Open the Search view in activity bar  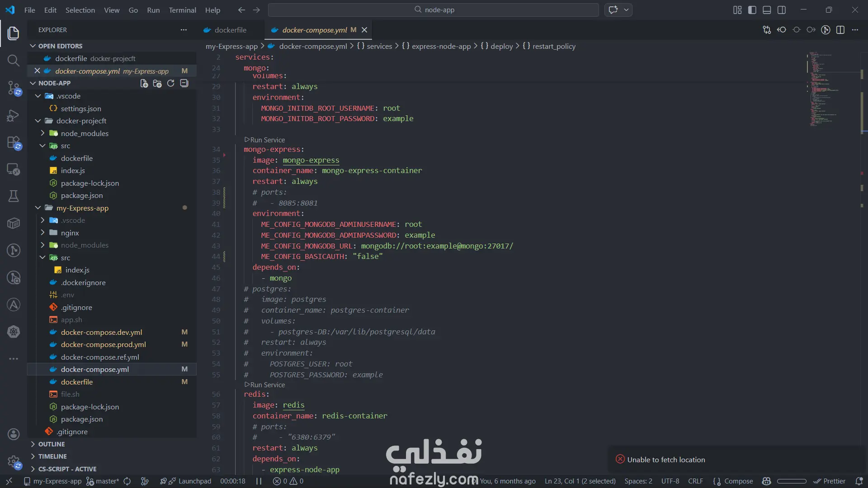point(14,61)
